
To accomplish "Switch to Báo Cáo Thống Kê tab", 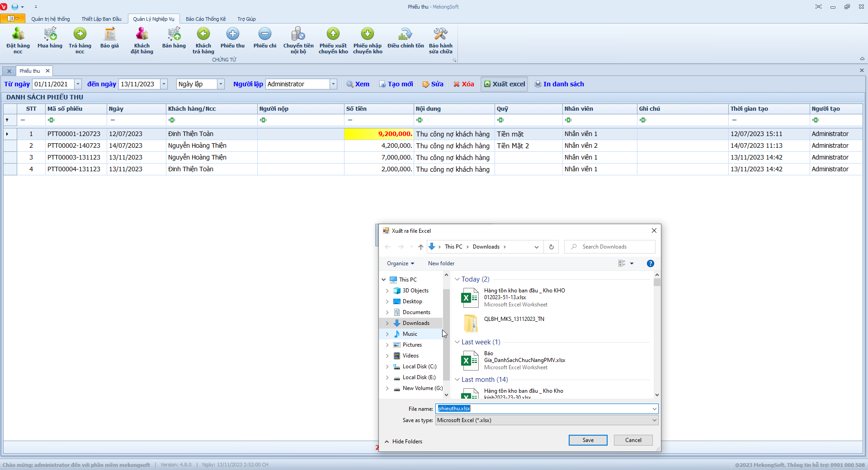I will [206, 19].
